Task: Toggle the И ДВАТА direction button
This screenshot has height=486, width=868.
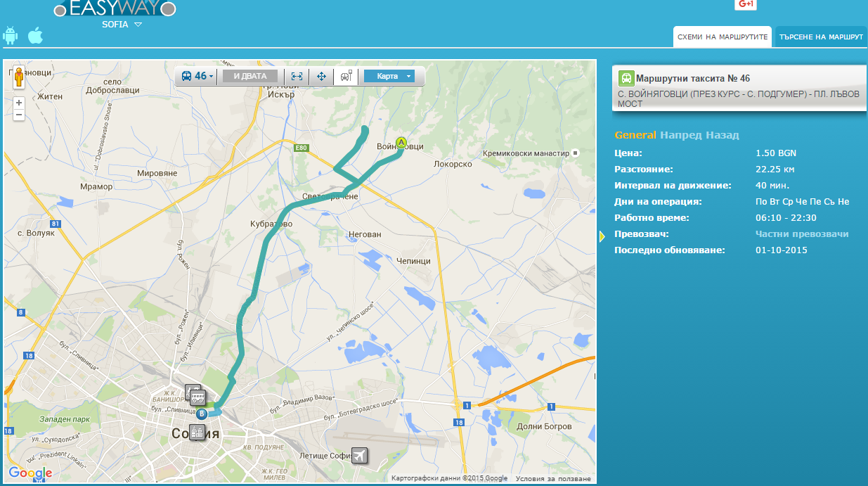Action: 250,77
